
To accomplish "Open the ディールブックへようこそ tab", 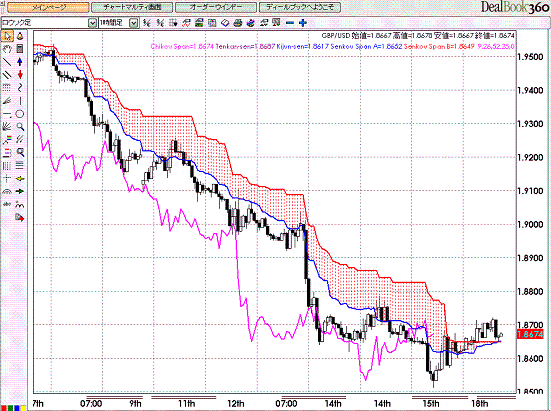I will pyautogui.click(x=300, y=7).
